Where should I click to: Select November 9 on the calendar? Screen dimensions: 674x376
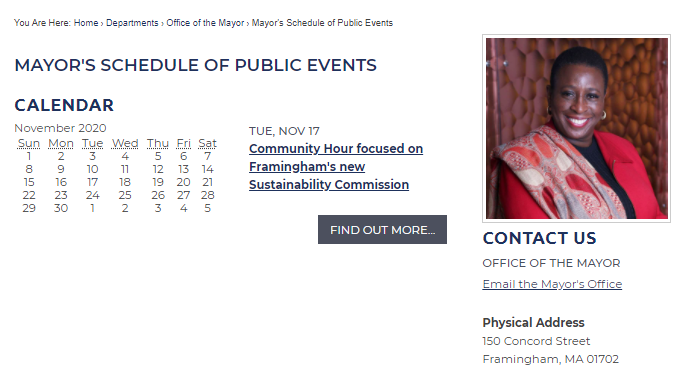click(61, 169)
